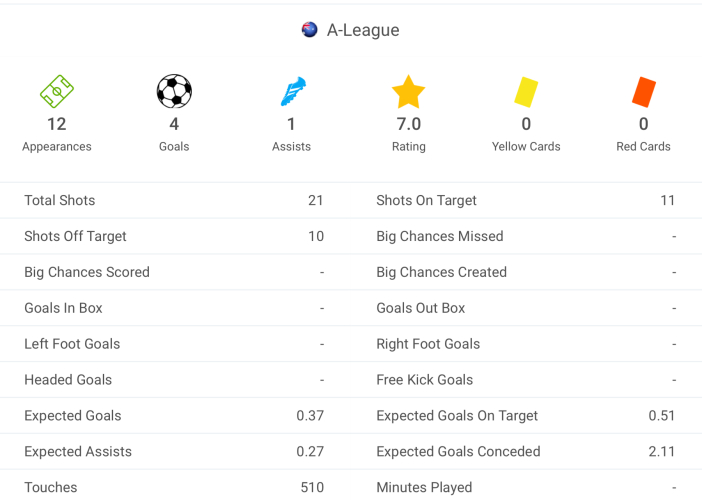Viewport: 702px width, 500px height.
Task: Click the 7.0 rating value
Action: (409, 124)
